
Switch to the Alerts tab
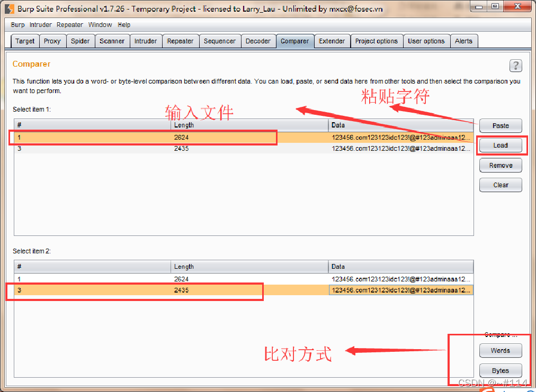[463, 41]
